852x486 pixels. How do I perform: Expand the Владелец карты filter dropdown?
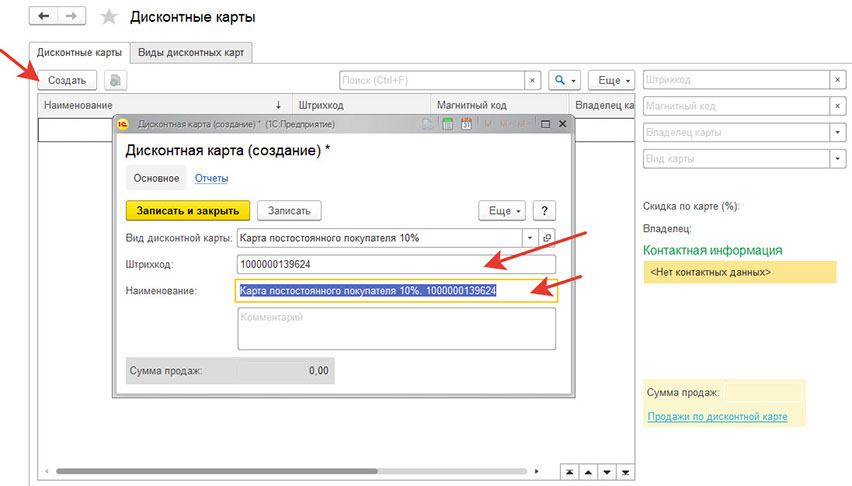click(837, 132)
